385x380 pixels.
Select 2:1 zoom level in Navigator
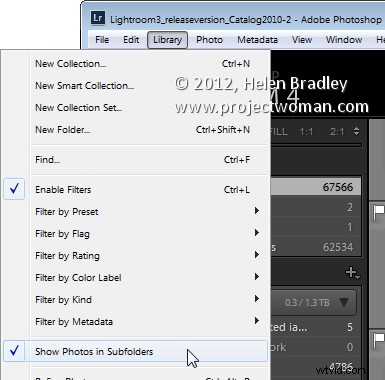337,132
